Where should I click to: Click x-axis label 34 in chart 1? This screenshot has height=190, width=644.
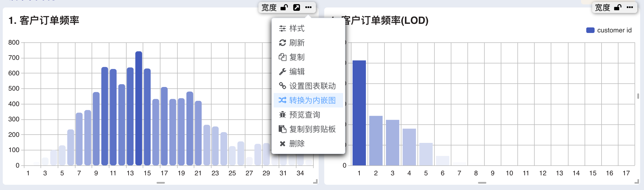click(300, 173)
